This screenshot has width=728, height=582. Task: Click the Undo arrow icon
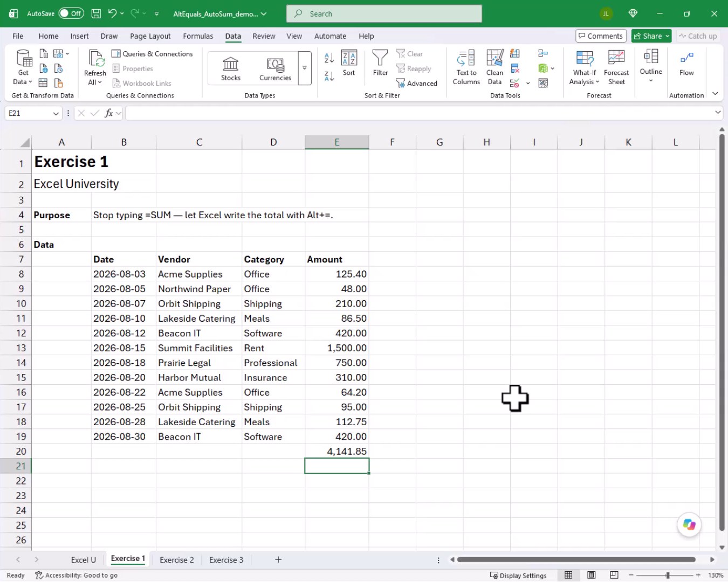tap(112, 13)
